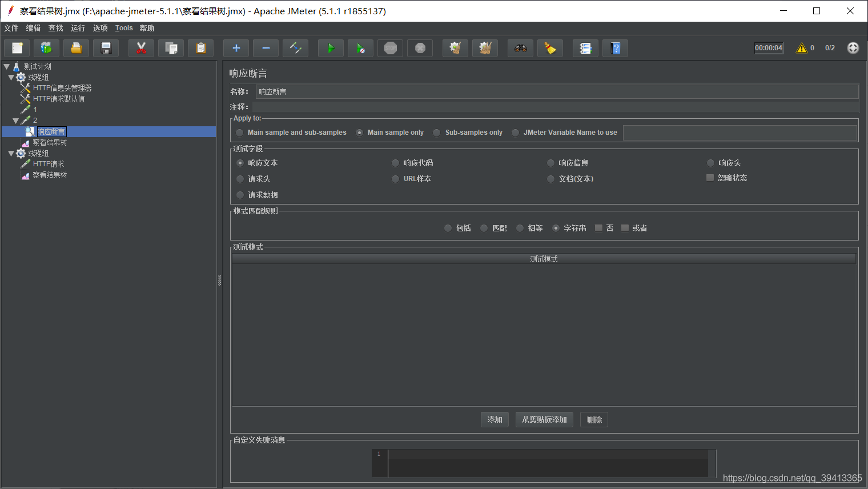Click the Cut scissors icon
The width and height of the screenshot is (868, 489).
coord(141,49)
